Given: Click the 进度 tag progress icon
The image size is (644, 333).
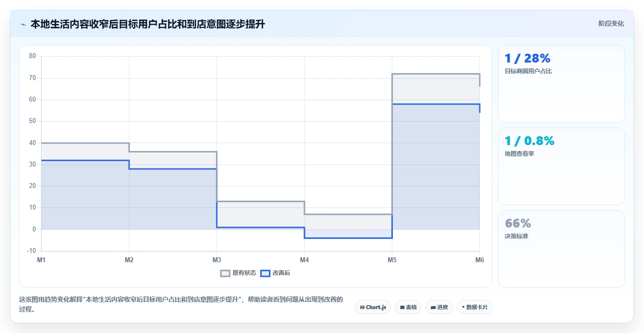Looking at the screenshot, I should [433, 307].
